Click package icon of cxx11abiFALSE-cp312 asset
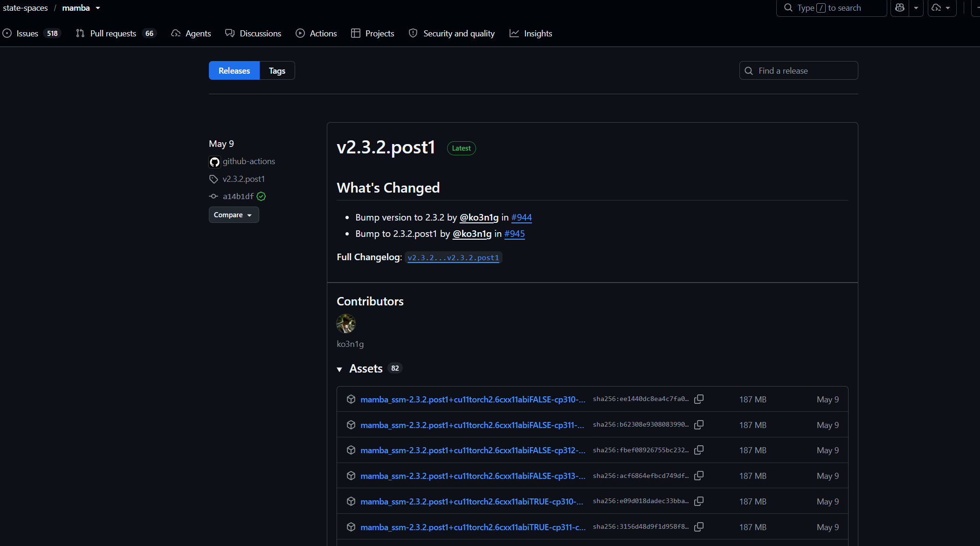 [x=351, y=450]
